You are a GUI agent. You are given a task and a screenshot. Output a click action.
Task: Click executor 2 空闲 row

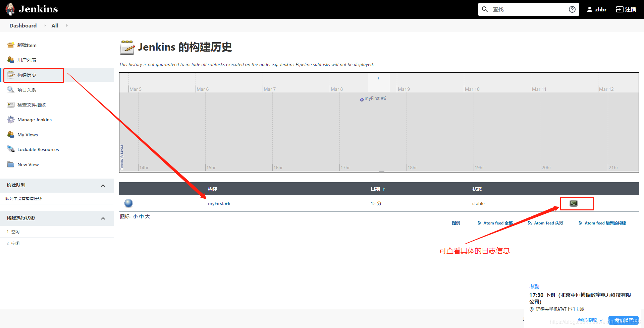(57, 243)
